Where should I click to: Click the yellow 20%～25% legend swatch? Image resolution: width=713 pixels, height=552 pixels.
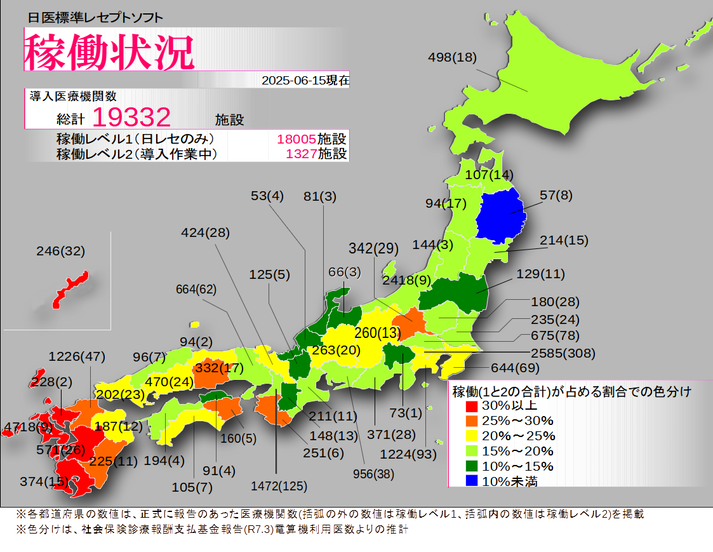(472, 436)
